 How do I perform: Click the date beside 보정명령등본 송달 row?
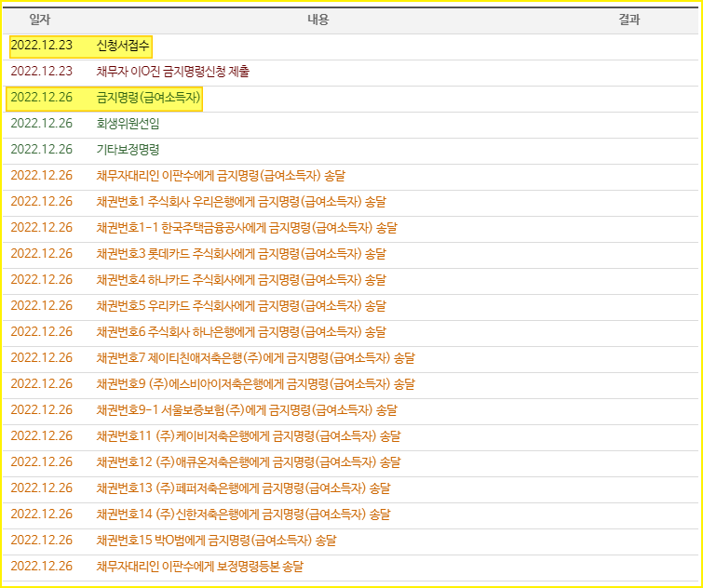pos(41,565)
